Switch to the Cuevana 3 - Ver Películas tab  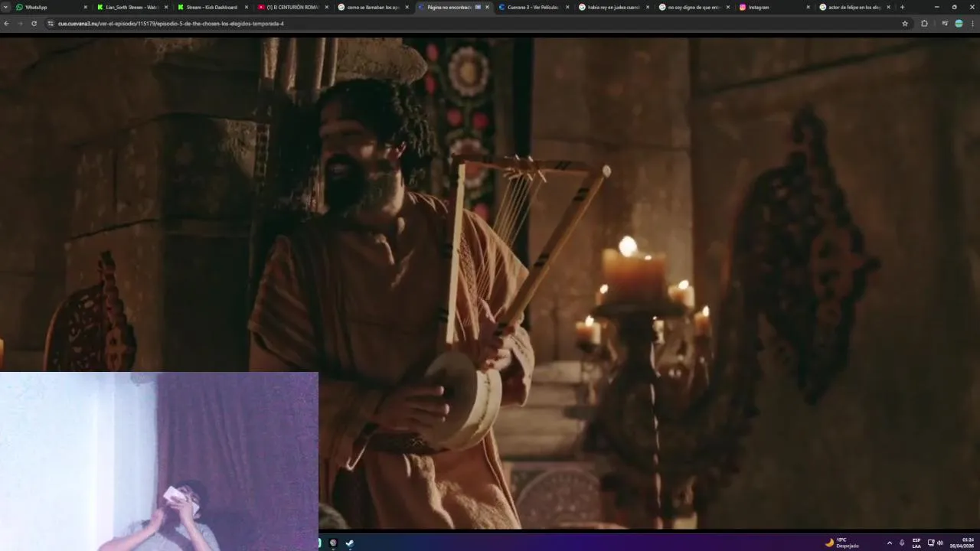[533, 7]
